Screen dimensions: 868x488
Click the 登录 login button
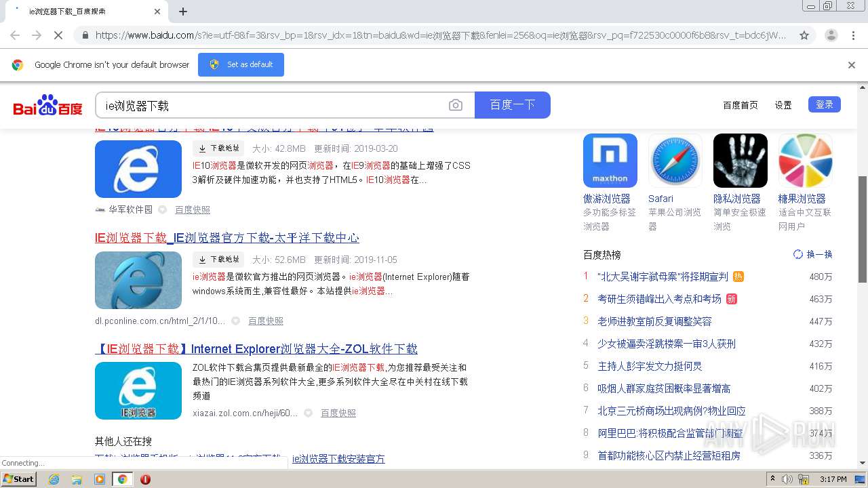click(x=825, y=104)
